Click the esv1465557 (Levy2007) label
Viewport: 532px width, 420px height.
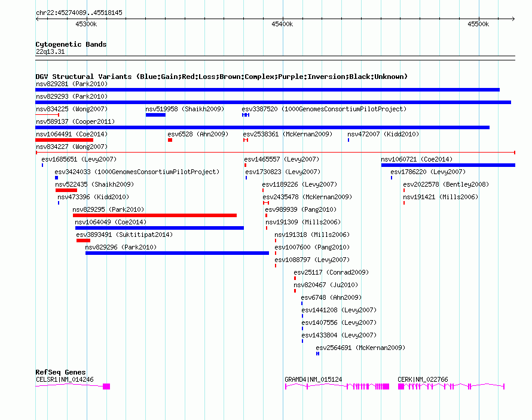282,159
